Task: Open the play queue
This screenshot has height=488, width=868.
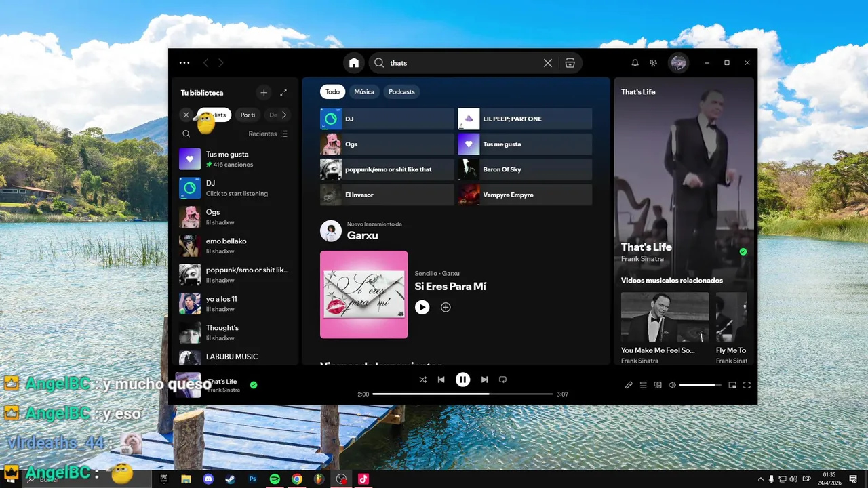Action: (x=643, y=385)
